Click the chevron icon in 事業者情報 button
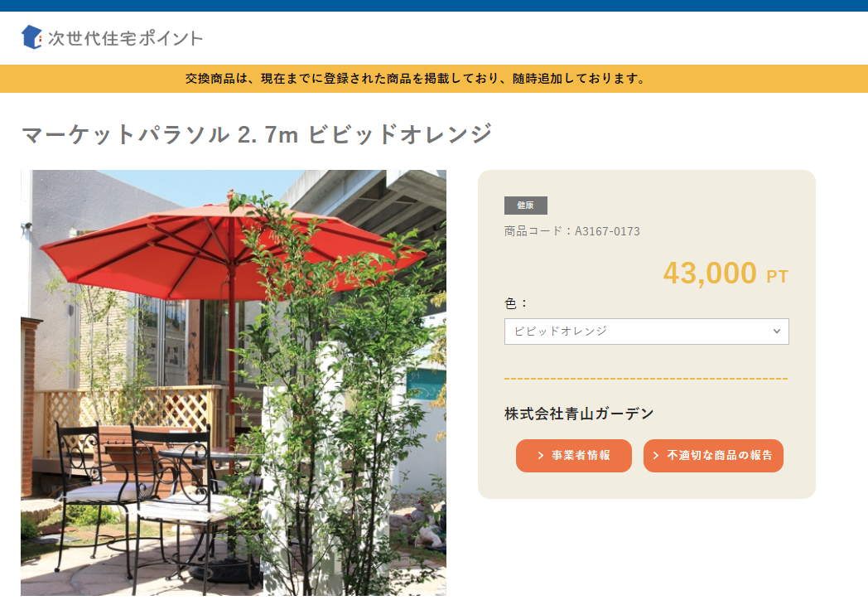Image resolution: width=868 pixels, height=605 pixels. 541,456
